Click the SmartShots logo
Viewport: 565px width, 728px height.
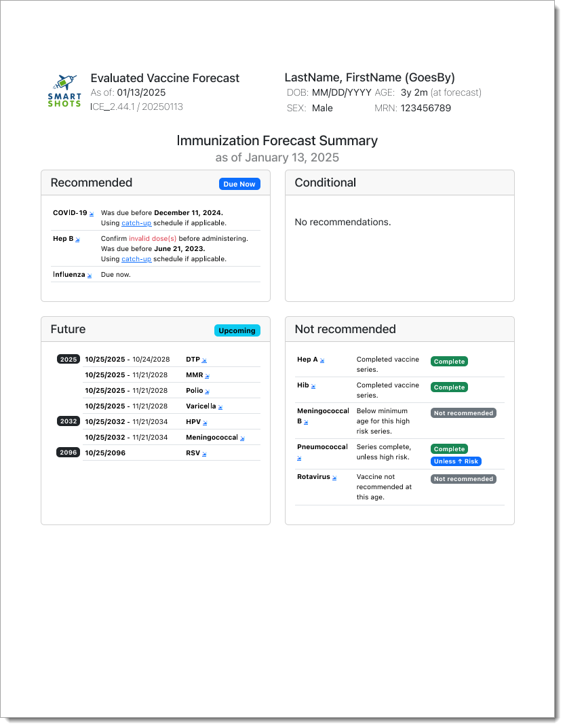(64, 91)
